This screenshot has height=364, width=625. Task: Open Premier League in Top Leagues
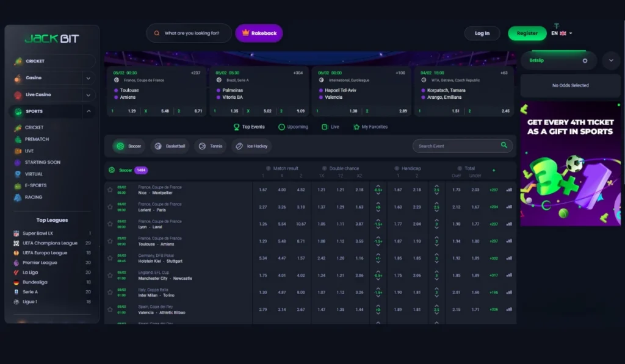point(52,262)
